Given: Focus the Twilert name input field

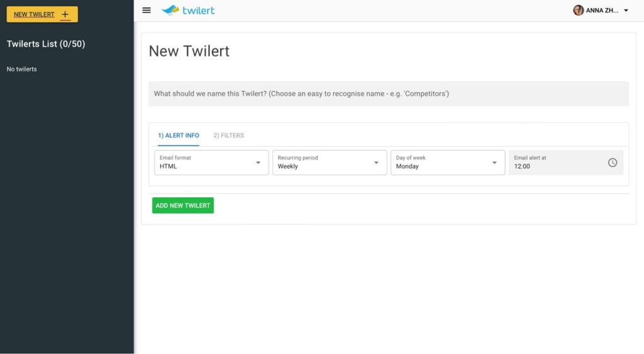Looking at the screenshot, I should pyautogui.click(x=388, y=94).
